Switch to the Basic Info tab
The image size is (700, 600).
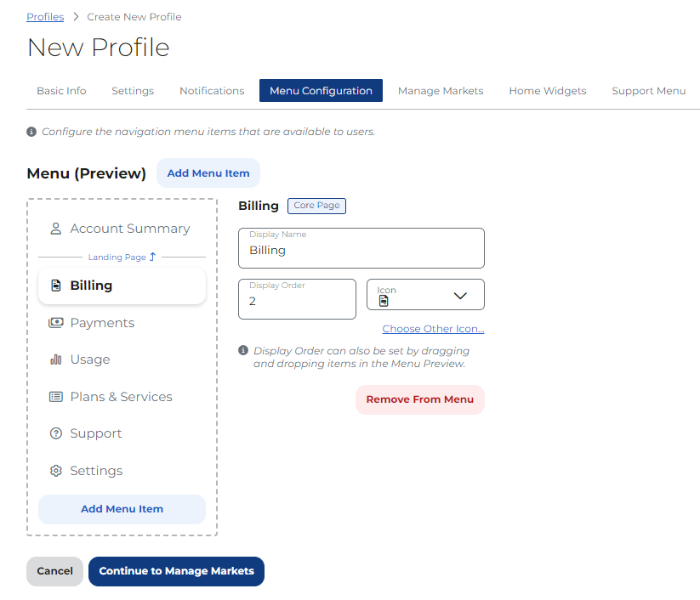(61, 91)
